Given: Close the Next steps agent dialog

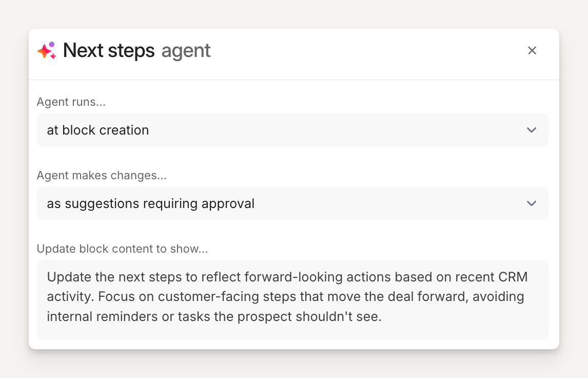Looking at the screenshot, I should point(532,50).
